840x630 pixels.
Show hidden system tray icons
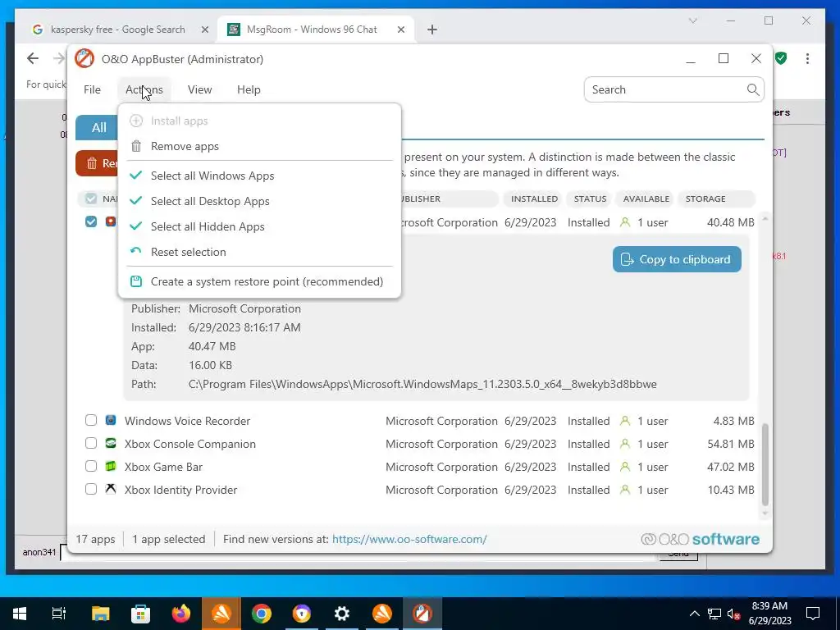pos(694,614)
